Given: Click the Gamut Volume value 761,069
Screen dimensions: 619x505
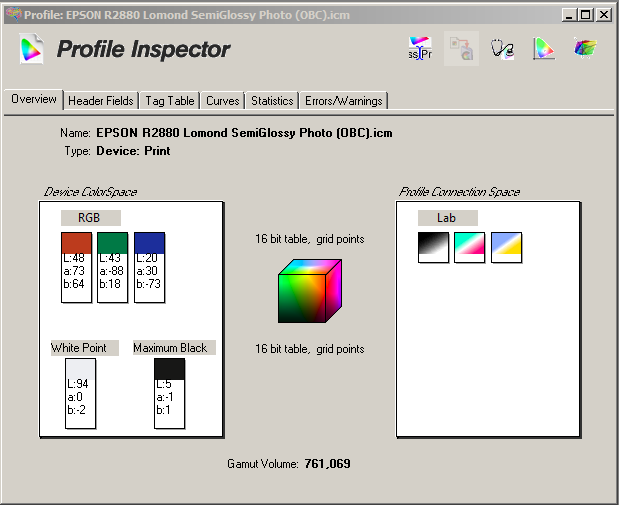Looking at the screenshot, I should click(327, 463).
